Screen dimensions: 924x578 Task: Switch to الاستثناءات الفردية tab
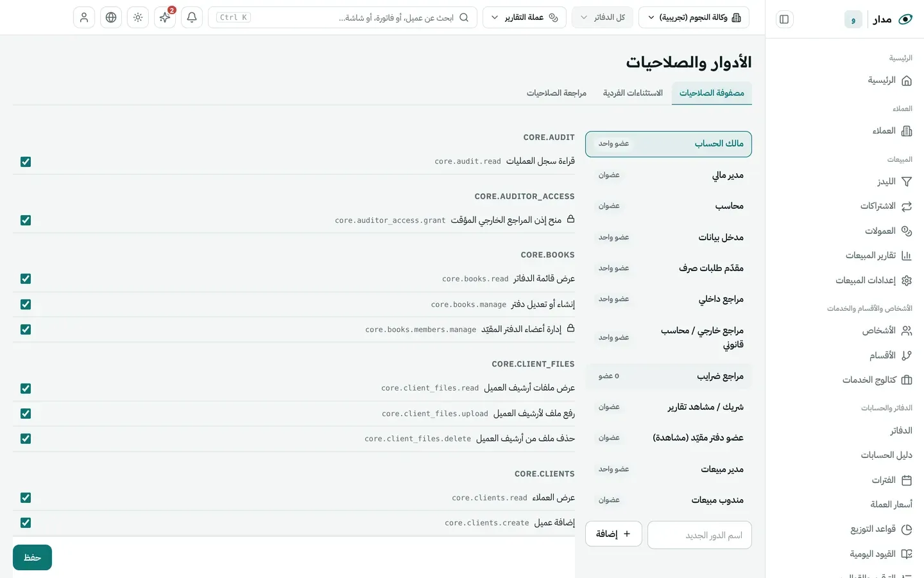[x=633, y=93]
